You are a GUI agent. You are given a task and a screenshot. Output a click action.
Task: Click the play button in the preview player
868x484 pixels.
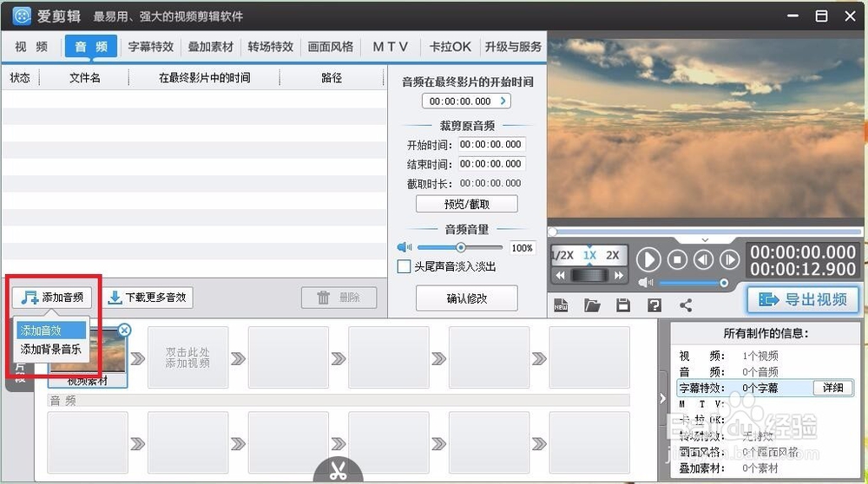pos(648,259)
